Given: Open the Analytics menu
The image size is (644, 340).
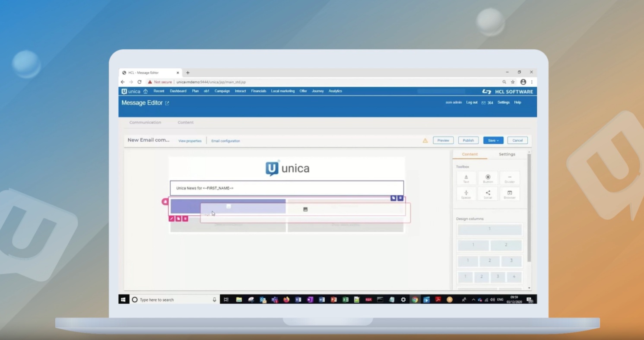Looking at the screenshot, I should click(335, 91).
